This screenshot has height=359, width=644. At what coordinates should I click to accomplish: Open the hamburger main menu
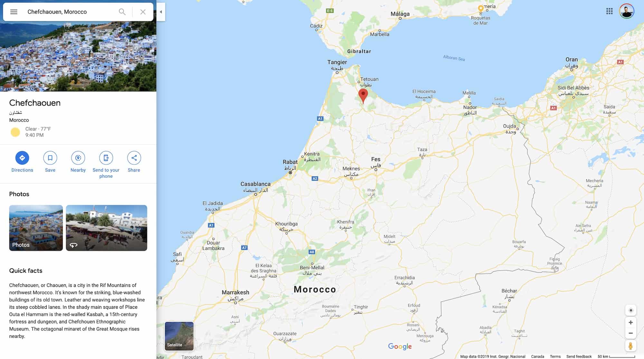pyautogui.click(x=14, y=12)
